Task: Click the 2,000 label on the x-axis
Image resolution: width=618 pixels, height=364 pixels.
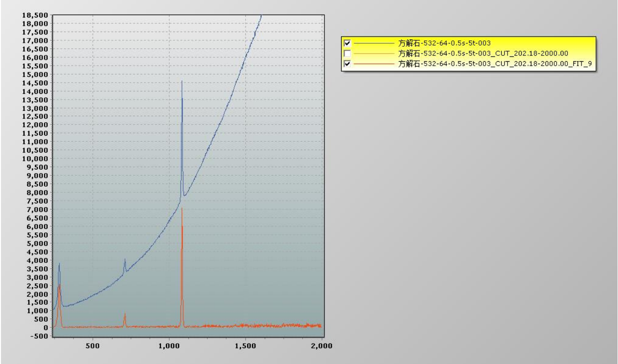Action: [321, 346]
